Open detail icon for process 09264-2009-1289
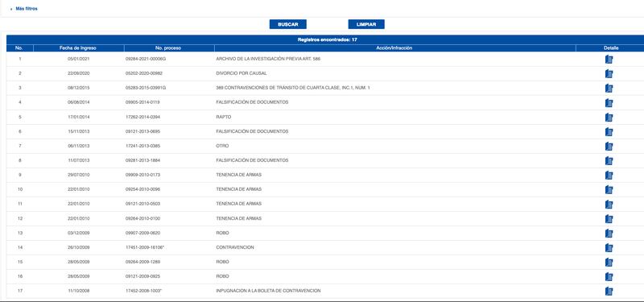The width and height of the screenshot is (644, 302). click(x=609, y=263)
